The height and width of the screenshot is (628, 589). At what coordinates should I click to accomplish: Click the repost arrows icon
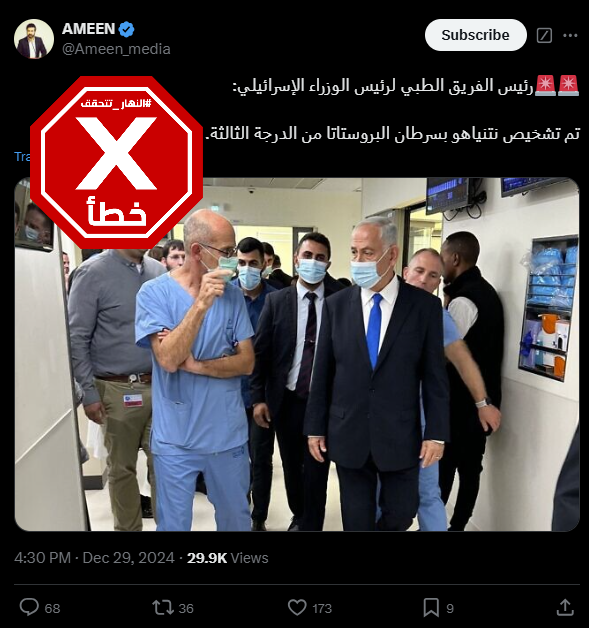point(163,607)
